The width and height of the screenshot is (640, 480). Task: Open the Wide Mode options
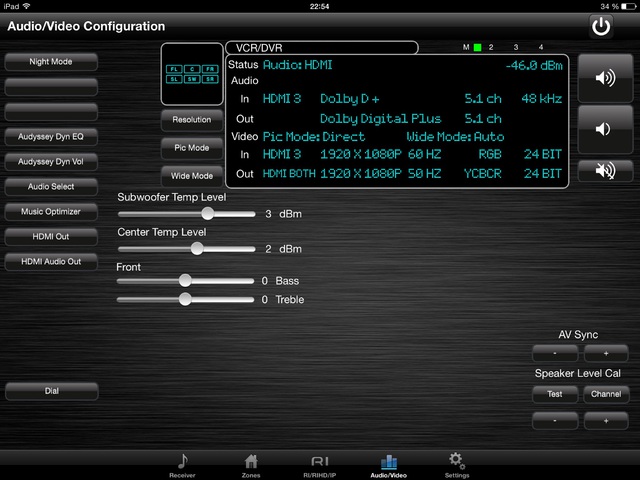(x=191, y=176)
